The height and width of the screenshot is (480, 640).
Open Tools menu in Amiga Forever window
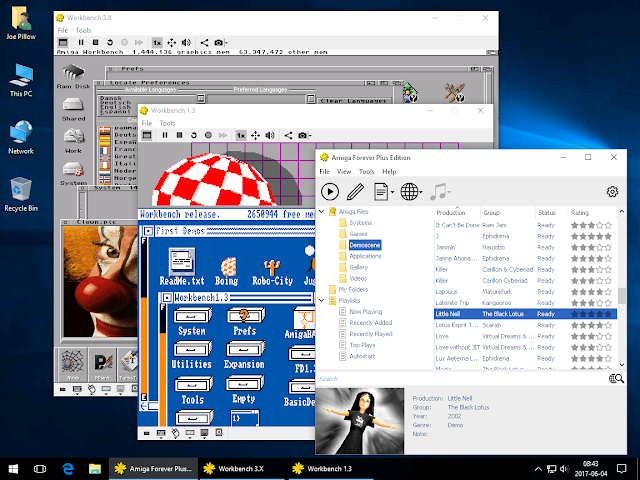tap(366, 171)
